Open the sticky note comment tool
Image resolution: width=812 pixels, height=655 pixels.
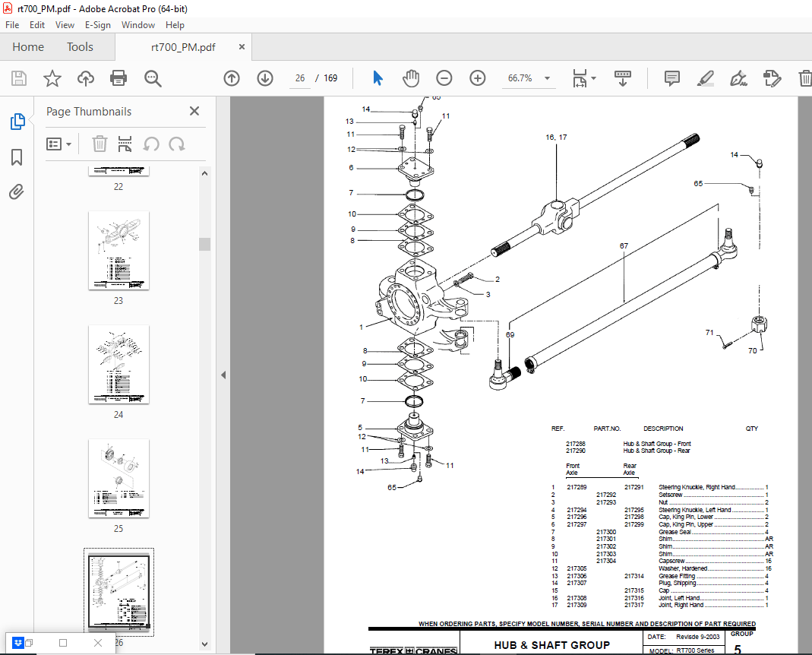coord(671,78)
